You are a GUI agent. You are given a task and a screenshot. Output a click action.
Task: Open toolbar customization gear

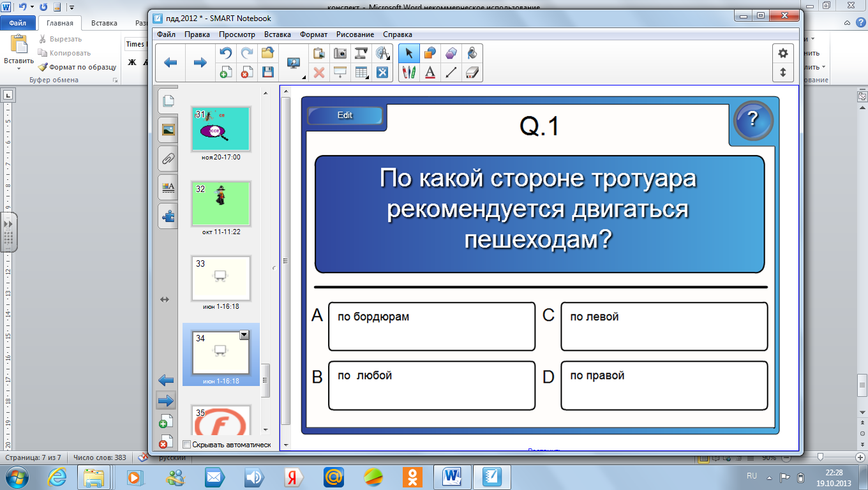783,54
